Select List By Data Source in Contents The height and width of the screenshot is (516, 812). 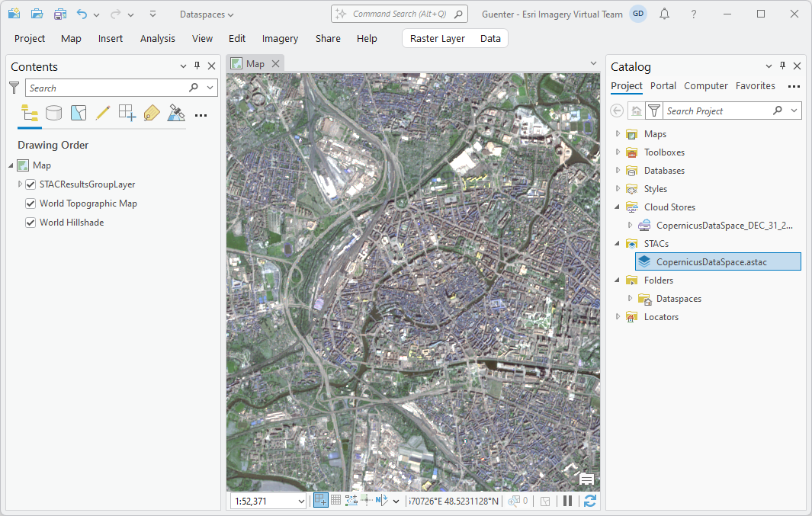(54, 113)
